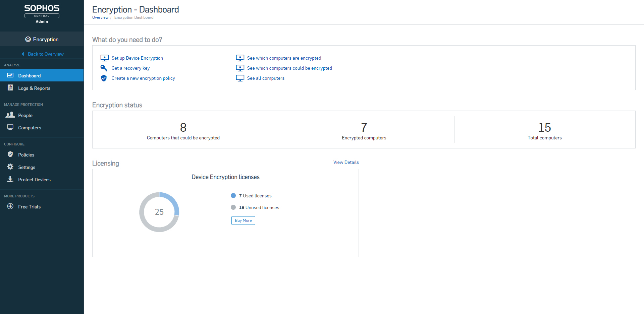Click the Buy More button
Viewport: 644px width, 314px height.
[243, 221]
